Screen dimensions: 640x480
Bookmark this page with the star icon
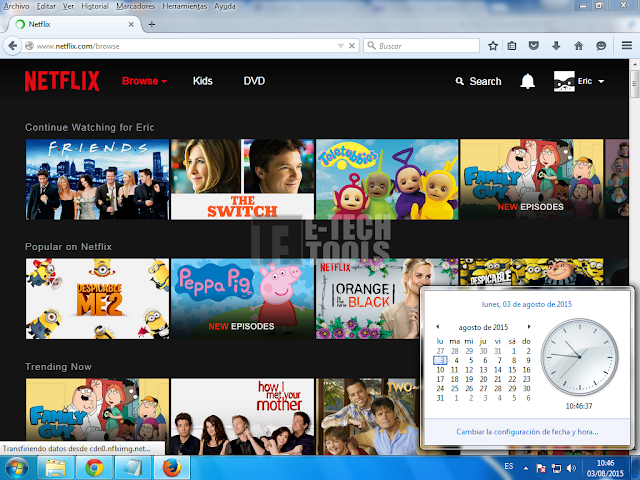coord(493,46)
